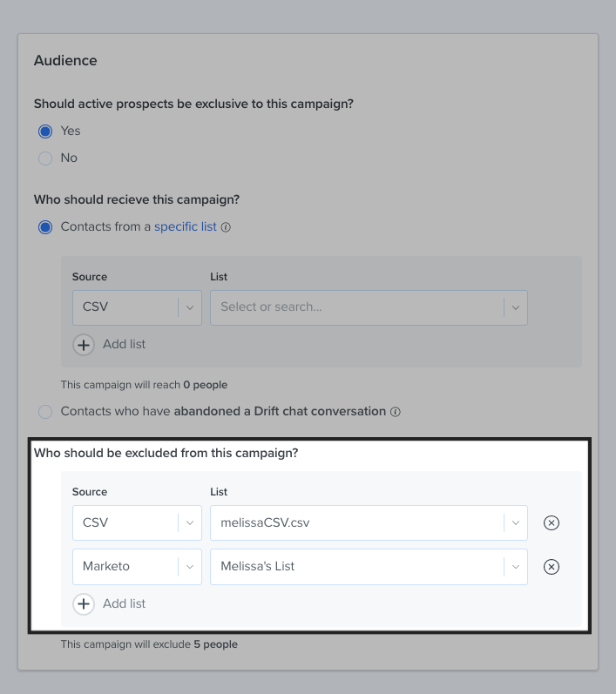Viewport: 616px width, 694px height.
Task: Open recipient Source dropdown showing CSV
Action: click(x=138, y=307)
